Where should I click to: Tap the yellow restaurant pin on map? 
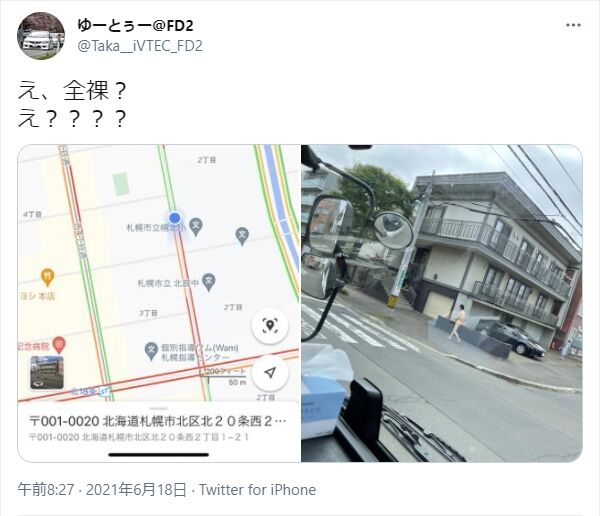47,277
